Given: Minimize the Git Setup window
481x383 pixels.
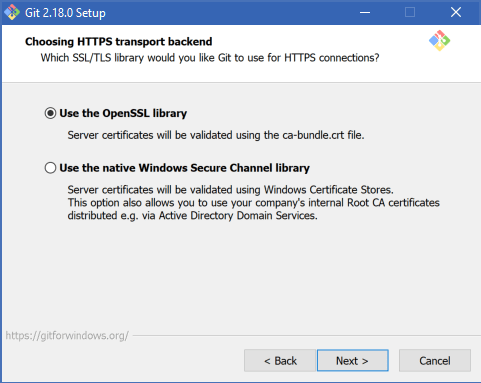Looking at the screenshot, I should pos(365,12).
